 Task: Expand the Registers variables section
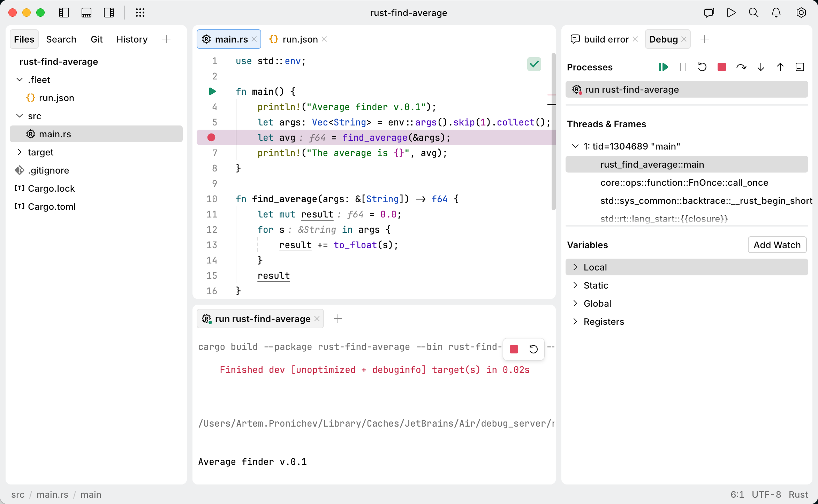pyautogui.click(x=576, y=321)
